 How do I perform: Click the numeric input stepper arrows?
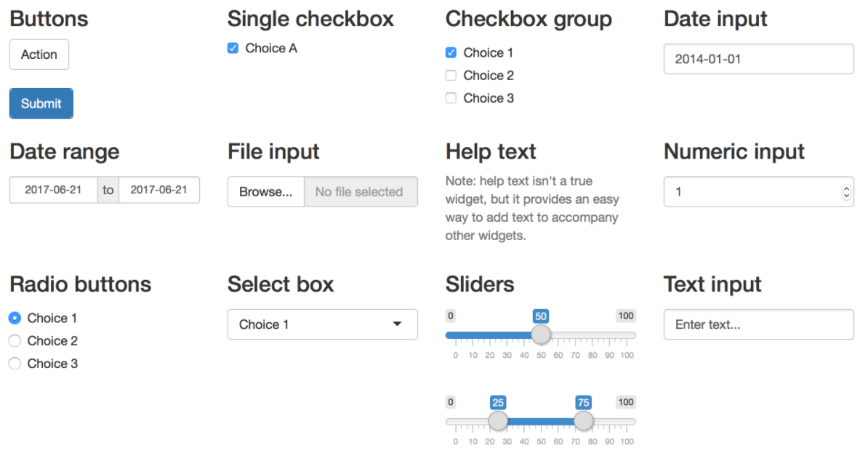click(x=845, y=192)
